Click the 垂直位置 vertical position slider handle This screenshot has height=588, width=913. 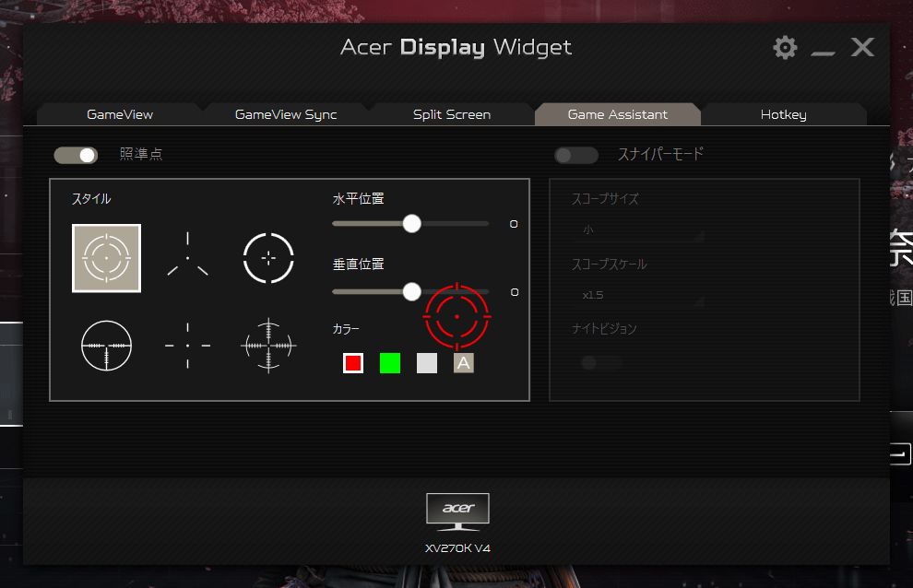tap(411, 291)
